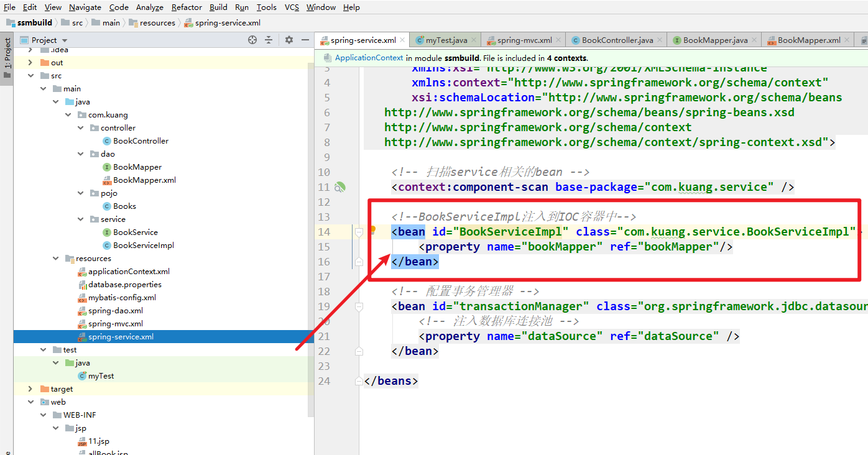Click the '1: Project' tool window button on left edge
This screenshot has width=868, height=455.
pos(7,53)
